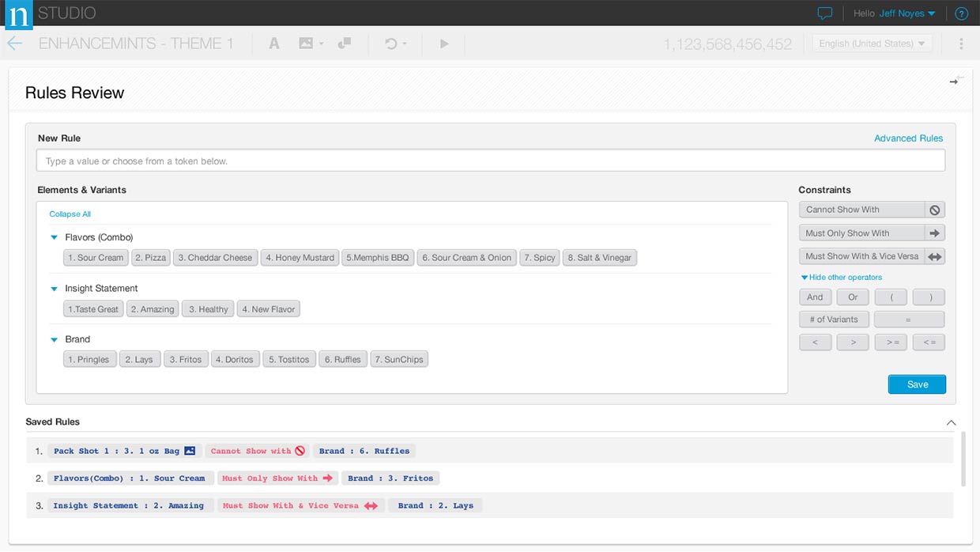Viewport: 980px width, 552px height.
Task: Select the 4. New Flavor token
Action: click(x=269, y=309)
